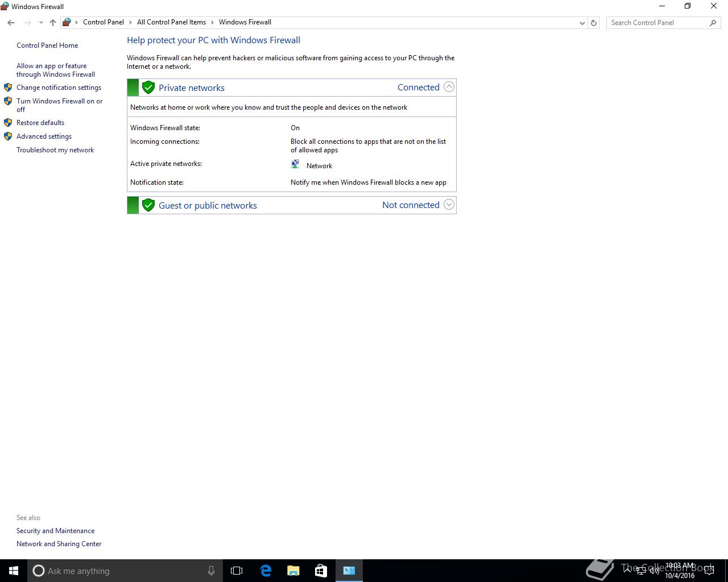Launch Microsoft Edge from taskbar
This screenshot has width=728, height=582.
[266, 571]
